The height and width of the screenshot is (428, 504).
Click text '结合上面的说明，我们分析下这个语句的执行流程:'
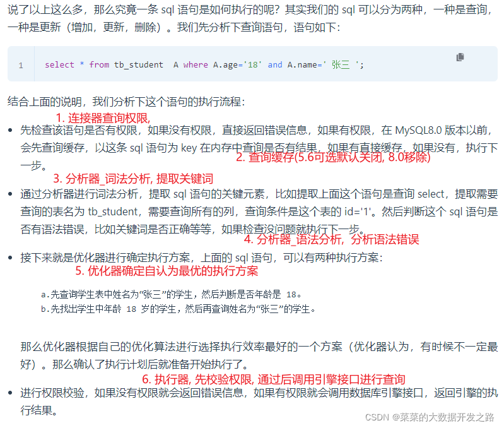click(x=126, y=102)
